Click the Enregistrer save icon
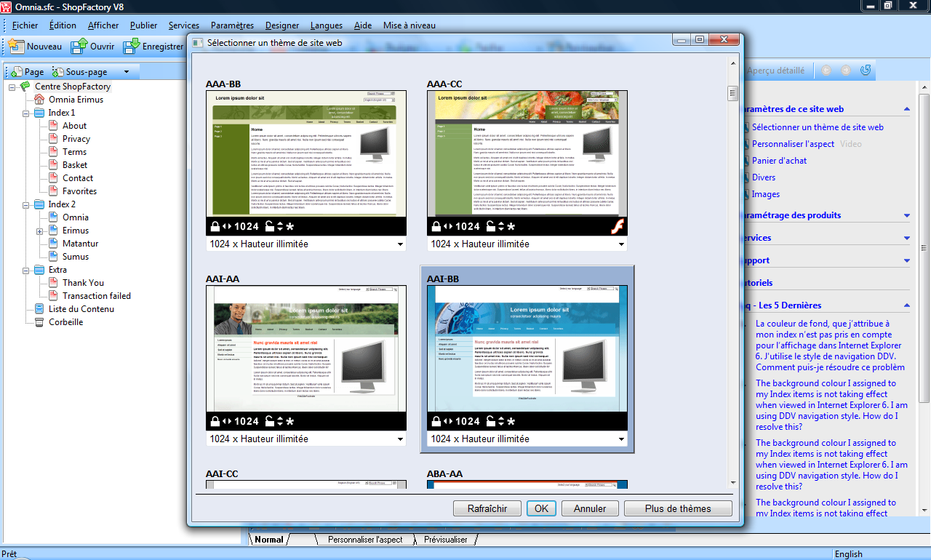This screenshot has width=931, height=560. (x=131, y=46)
